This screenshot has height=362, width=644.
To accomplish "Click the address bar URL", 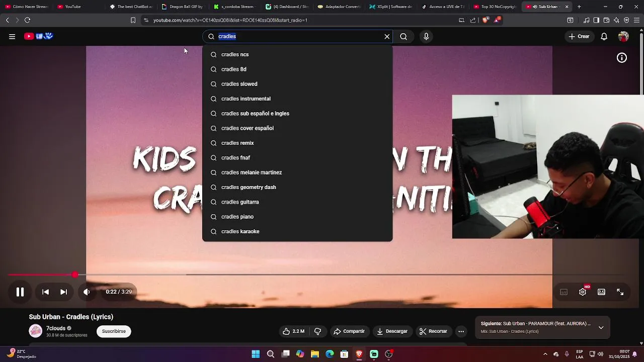I will (x=230, y=20).
